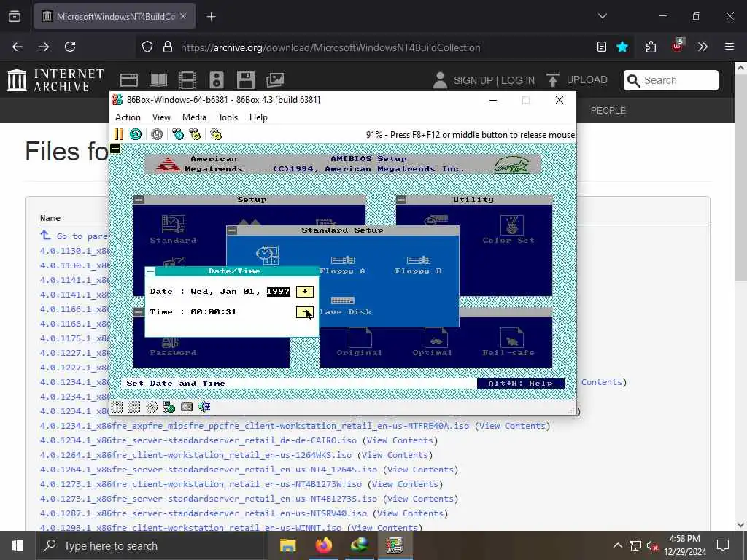The width and height of the screenshot is (747, 560).
Task: Open the Firefox list all tabs dropdown
Action: [x=602, y=16]
